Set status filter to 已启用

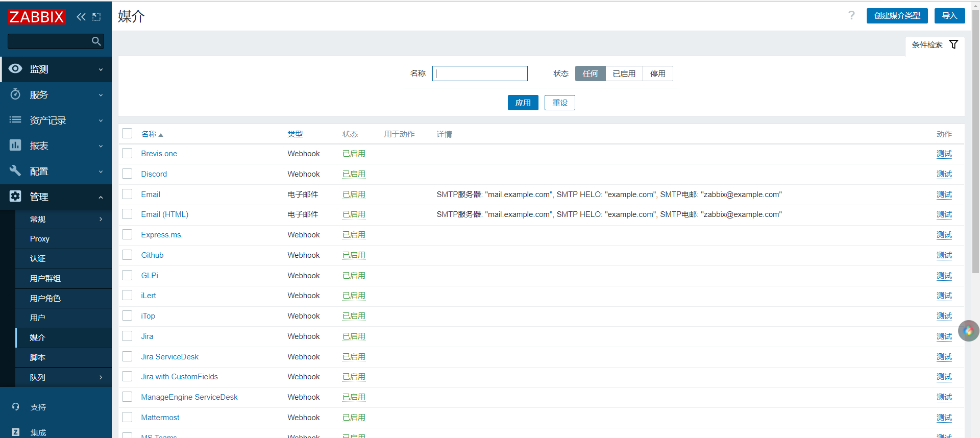point(624,74)
